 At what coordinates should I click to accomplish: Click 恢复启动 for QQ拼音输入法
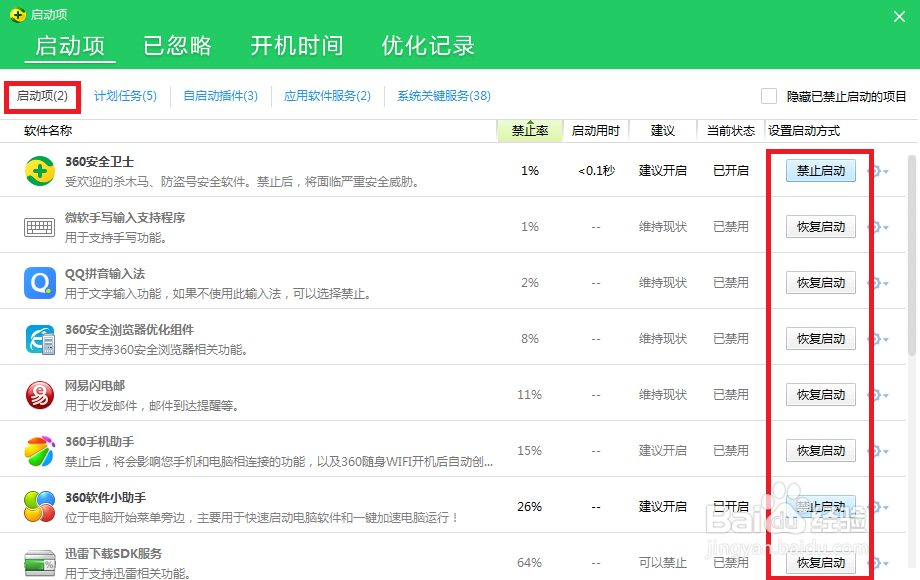point(821,283)
